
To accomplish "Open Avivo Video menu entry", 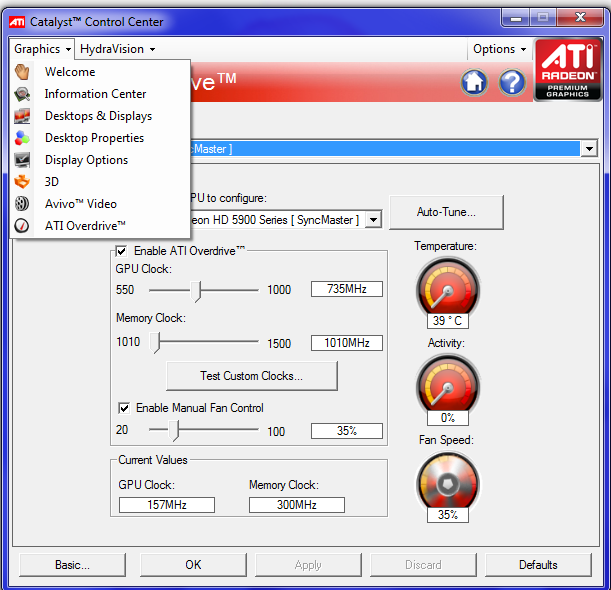I will [100, 204].
